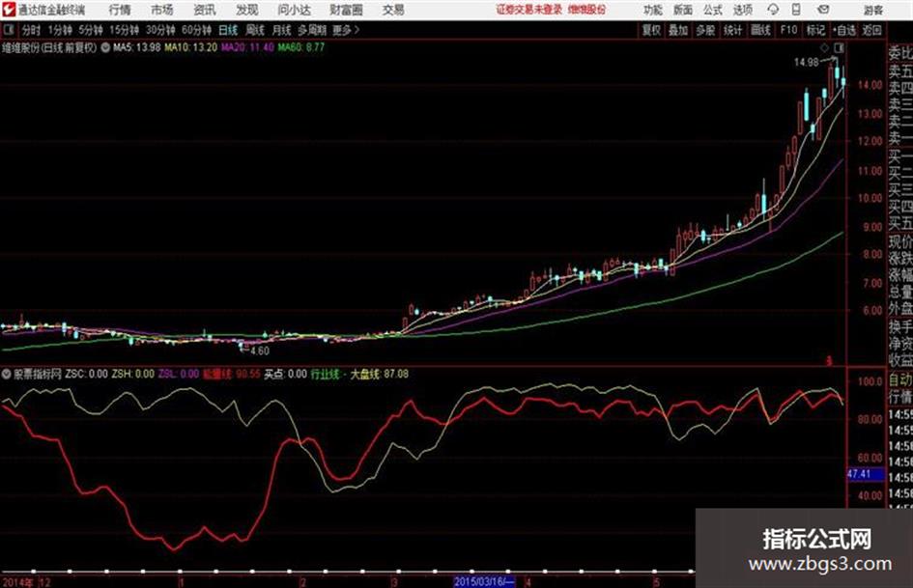Click the 4.60 low price label
Viewport: 913px width, 588px height.
(260, 351)
